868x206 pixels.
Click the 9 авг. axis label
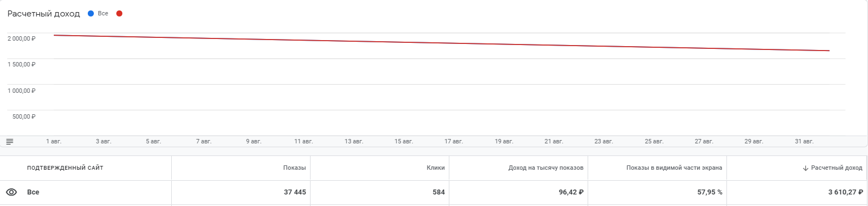(253, 142)
